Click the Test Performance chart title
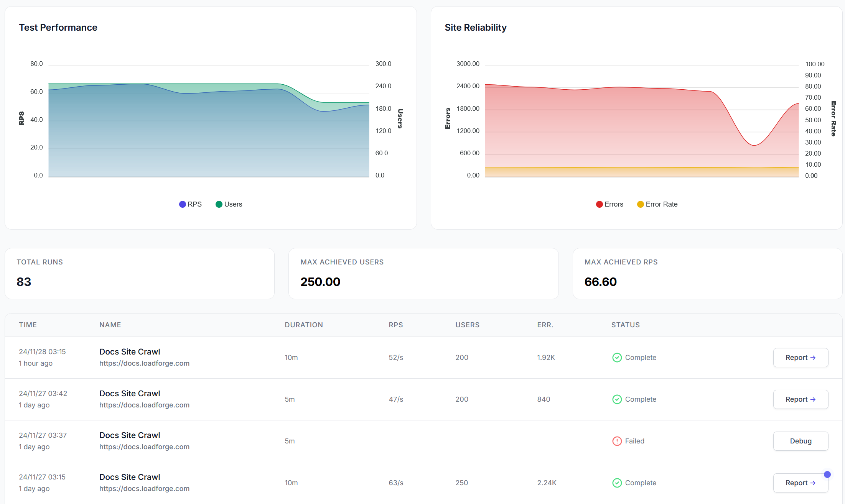 point(58,28)
